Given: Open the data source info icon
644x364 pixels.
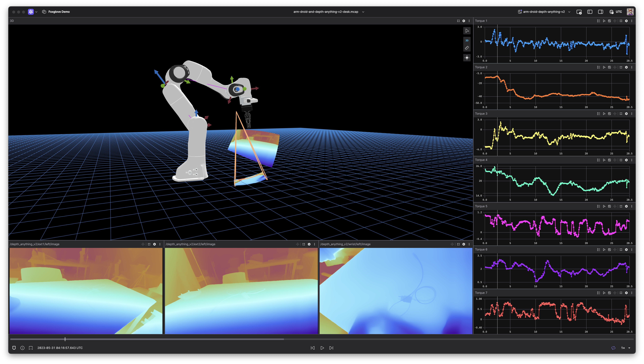Looking at the screenshot, I should point(22,348).
